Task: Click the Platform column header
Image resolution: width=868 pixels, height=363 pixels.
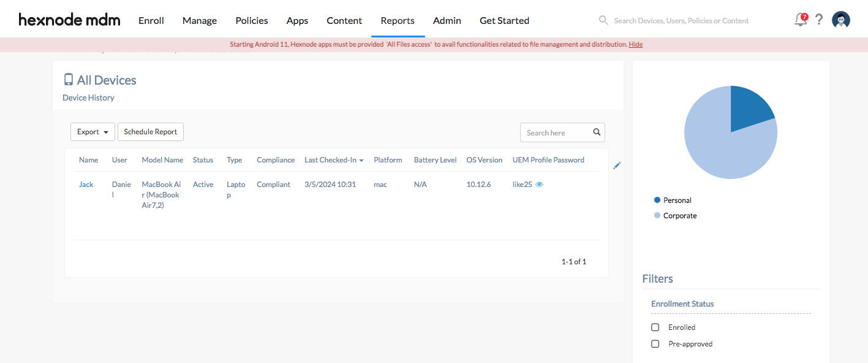Action: [388, 160]
